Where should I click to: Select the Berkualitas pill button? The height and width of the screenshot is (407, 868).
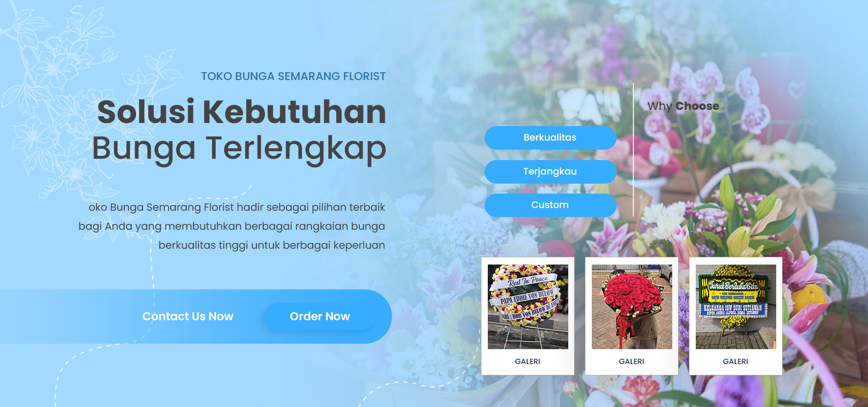tap(550, 137)
